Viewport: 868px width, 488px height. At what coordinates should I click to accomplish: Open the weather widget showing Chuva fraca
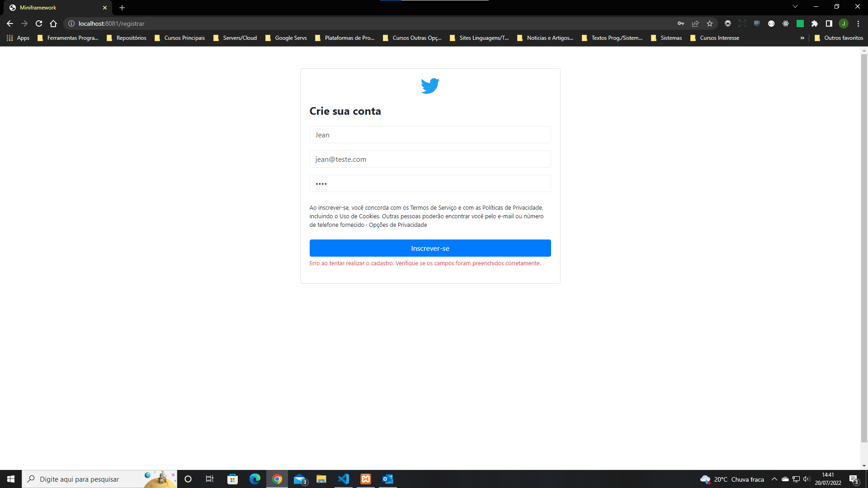732,479
